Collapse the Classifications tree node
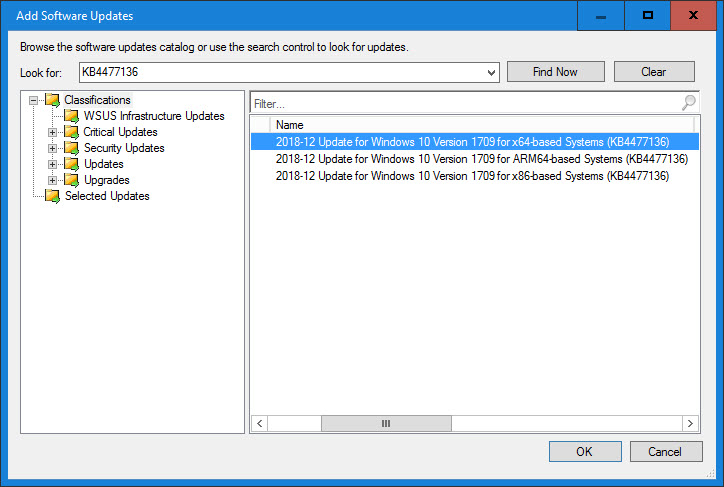This screenshot has height=487, width=724. tap(34, 100)
